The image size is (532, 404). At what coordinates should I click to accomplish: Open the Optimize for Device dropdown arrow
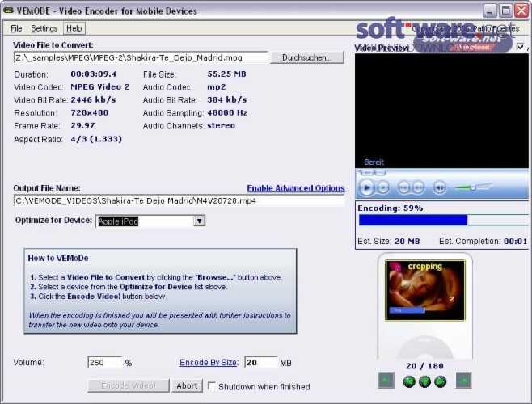tap(200, 221)
